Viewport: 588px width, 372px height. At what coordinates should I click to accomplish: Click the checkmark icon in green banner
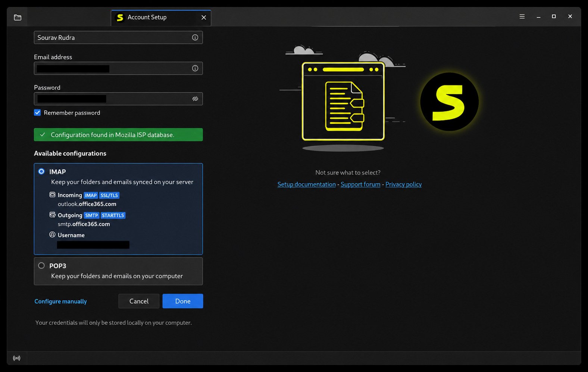click(43, 135)
